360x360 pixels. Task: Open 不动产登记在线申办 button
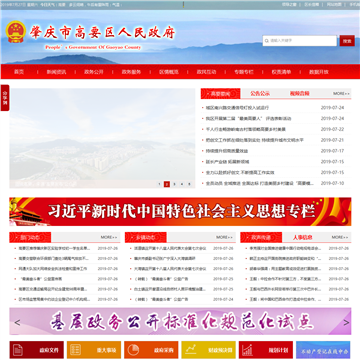pyautogui.click(x=323, y=350)
